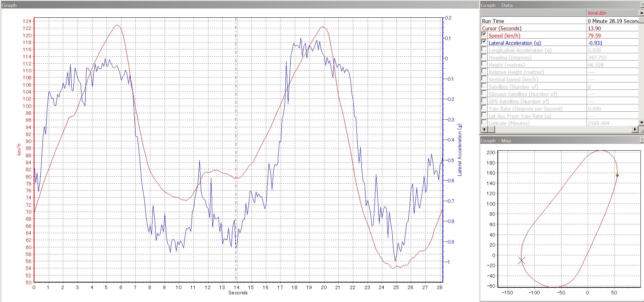Screen dimensions: 644x302
Task: Tick the Heading (Degrees) checkbox
Action: (x=484, y=56)
